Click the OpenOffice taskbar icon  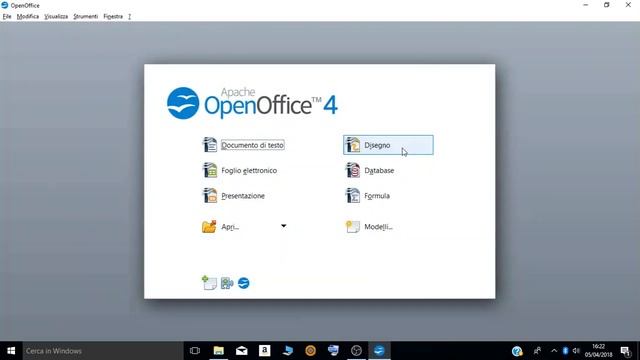click(379, 351)
